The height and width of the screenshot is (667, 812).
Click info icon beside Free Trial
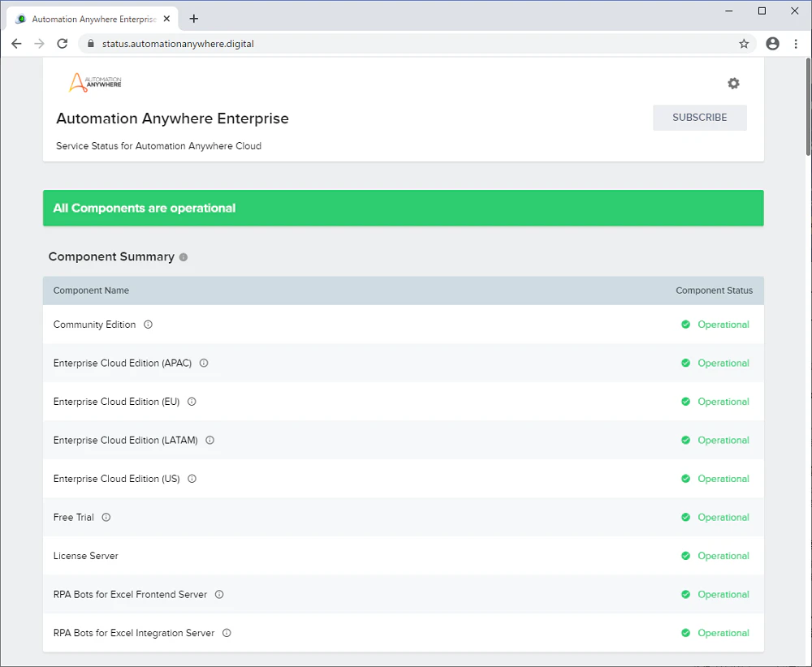pyautogui.click(x=106, y=518)
